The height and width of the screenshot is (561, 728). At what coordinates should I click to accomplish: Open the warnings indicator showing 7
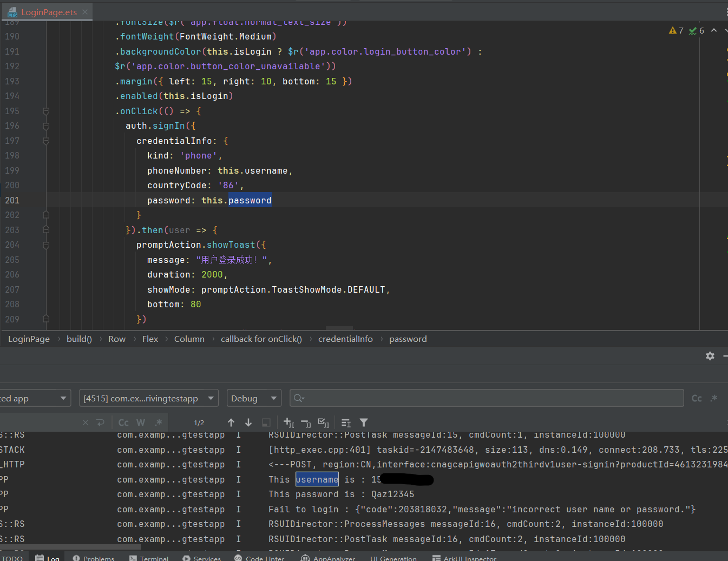[x=676, y=31]
